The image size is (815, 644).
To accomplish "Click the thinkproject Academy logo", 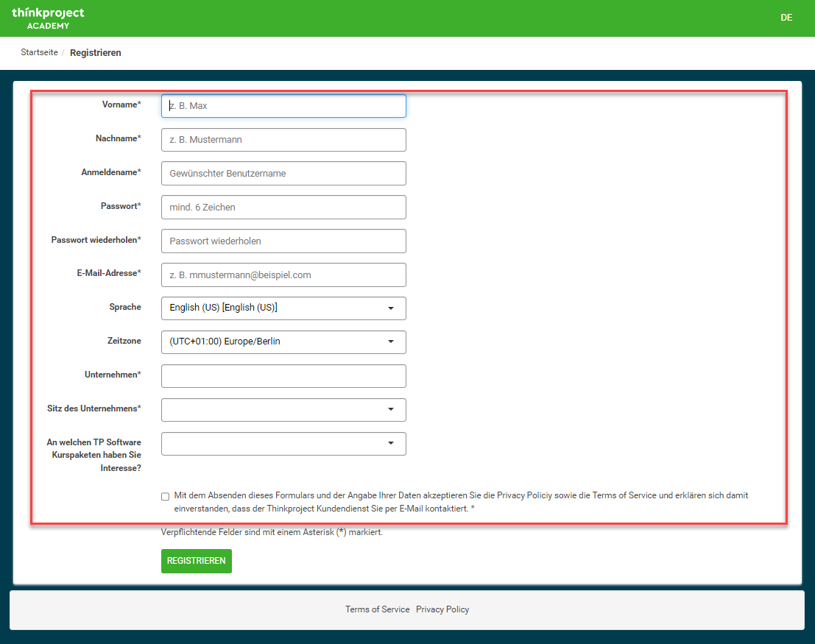I will click(x=48, y=18).
